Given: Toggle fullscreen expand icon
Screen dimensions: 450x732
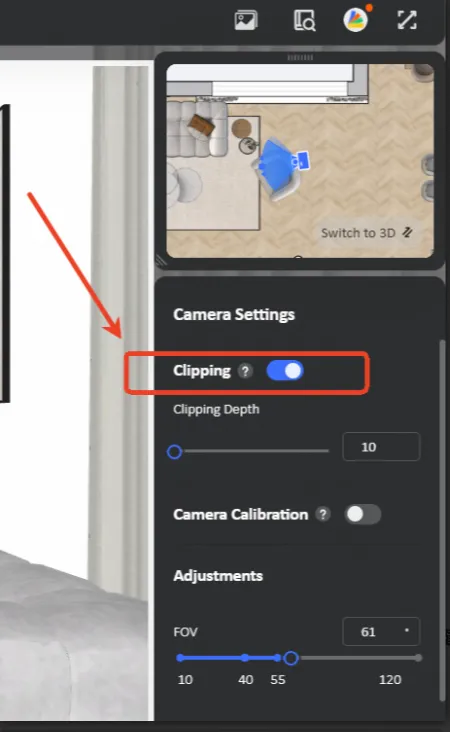Looking at the screenshot, I should (407, 20).
